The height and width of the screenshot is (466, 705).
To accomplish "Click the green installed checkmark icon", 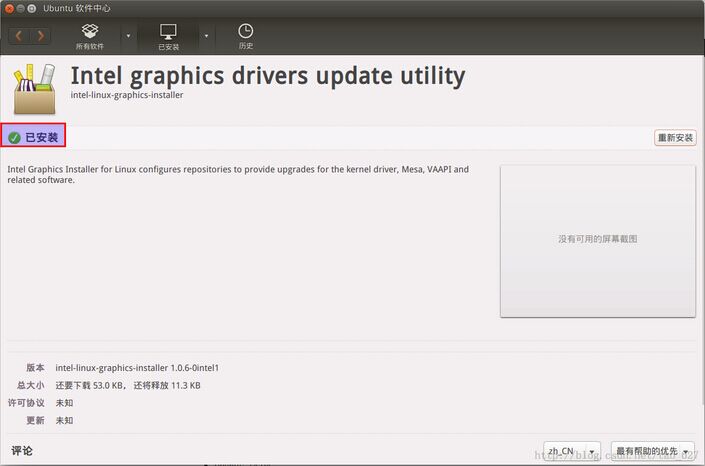I will (14, 138).
